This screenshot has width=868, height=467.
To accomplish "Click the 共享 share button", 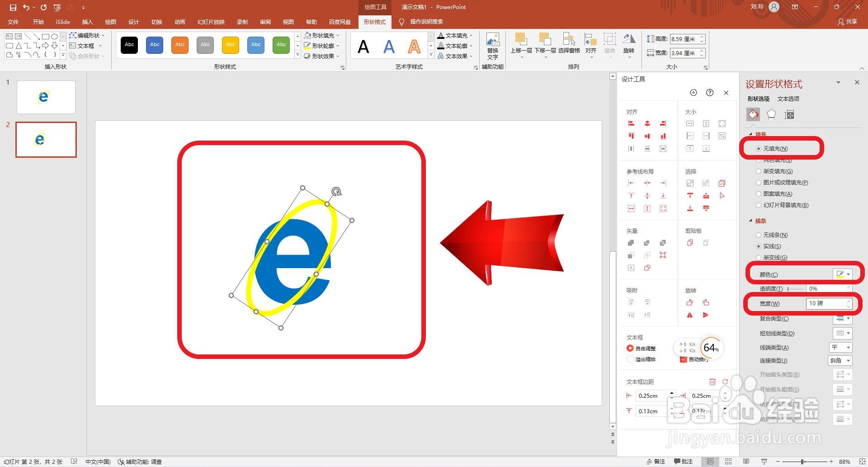I will (848, 22).
